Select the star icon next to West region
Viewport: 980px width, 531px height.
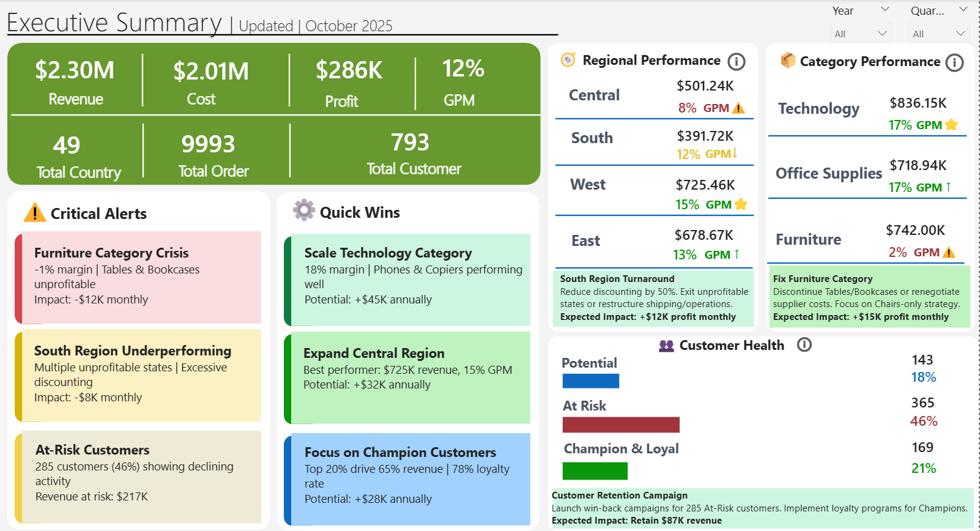click(x=740, y=204)
